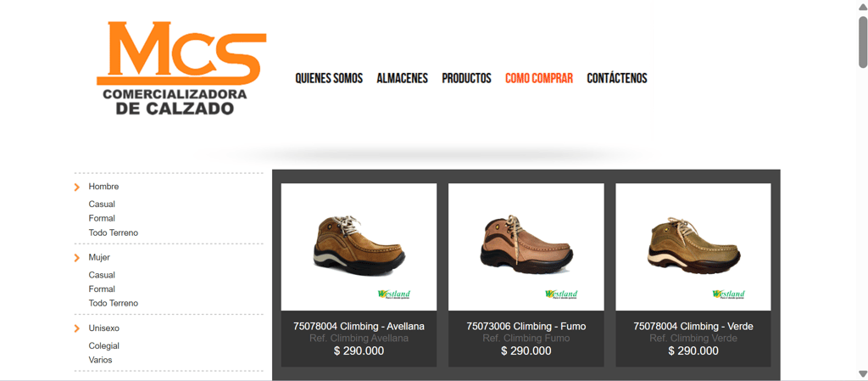Image resolution: width=868 pixels, height=381 pixels.
Task: Click the MCS Comercializadora de Calzado logo
Action: pos(181,68)
